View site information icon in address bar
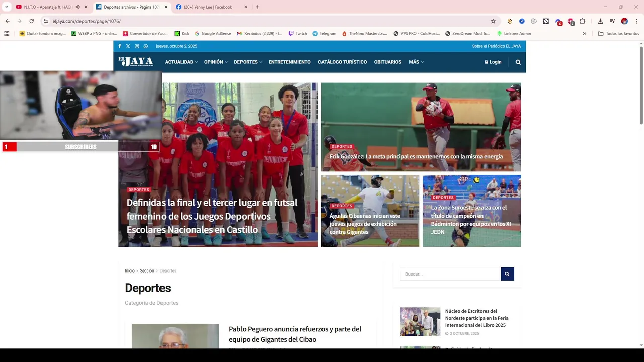The image size is (644, 362). (x=46, y=21)
